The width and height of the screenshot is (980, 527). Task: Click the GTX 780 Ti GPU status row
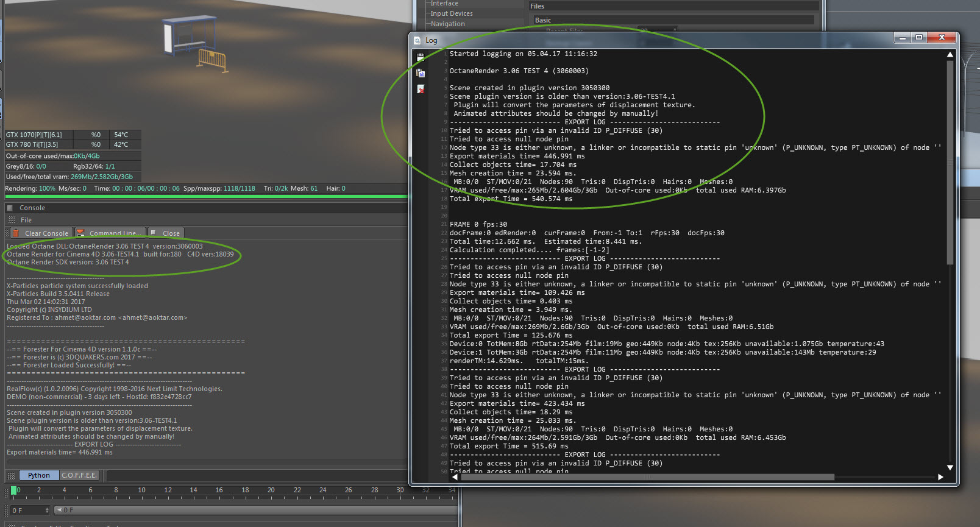[x=73, y=144]
